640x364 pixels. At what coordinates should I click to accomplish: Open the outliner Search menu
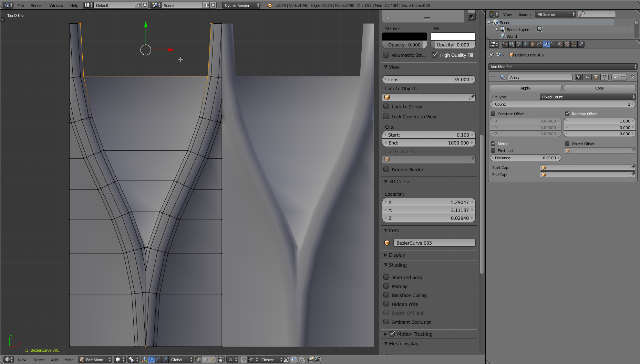[525, 14]
